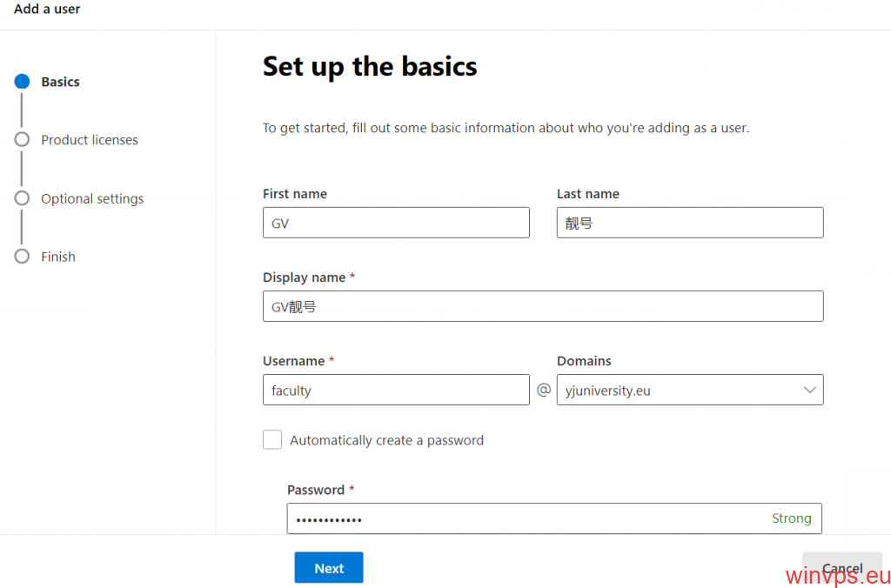The width and height of the screenshot is (891, 588).
Task: Click the Optional settings step circle
Action: pos(22,198)
